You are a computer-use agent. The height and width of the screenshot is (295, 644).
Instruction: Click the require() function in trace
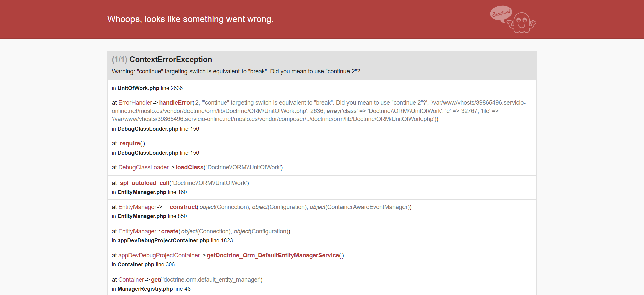pos(130,143)
